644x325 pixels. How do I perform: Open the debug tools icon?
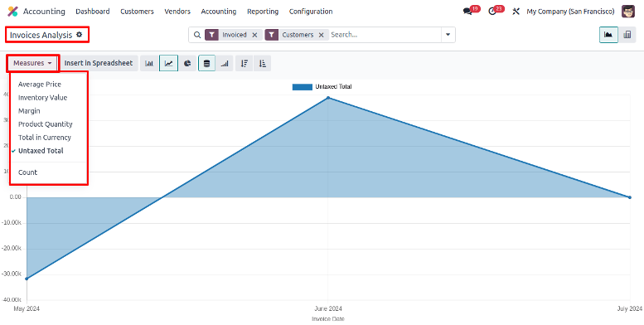(x=516, y=12)
